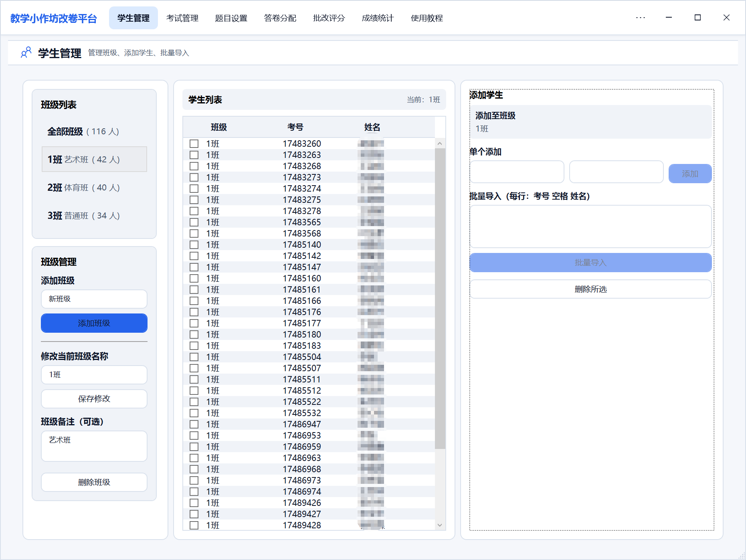Focus the 批量导入 multi-line text area
Image resolution: width=746 pixels, height=560 pixels.
pyautogui.click(x=590, y=226)
